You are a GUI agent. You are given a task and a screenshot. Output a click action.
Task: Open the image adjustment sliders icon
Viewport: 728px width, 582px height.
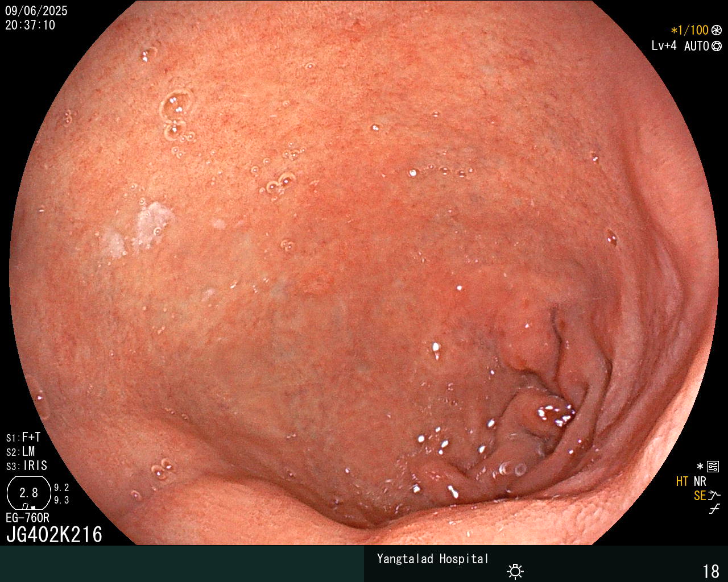coord(713,467)
